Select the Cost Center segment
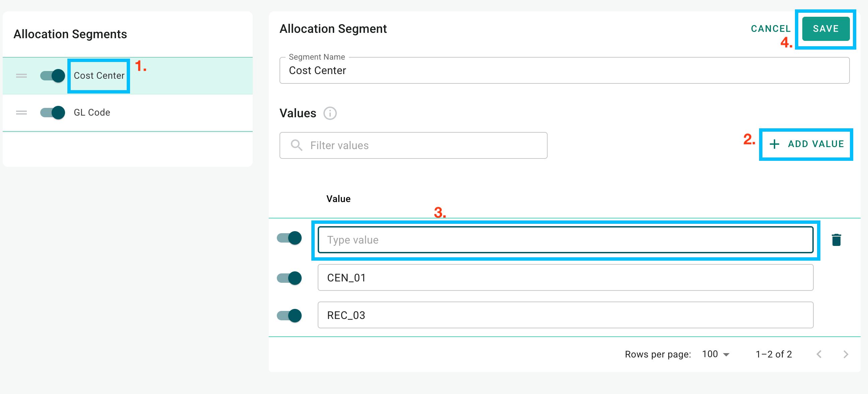This screenshot has height=394, width=868. click(99, 76)
